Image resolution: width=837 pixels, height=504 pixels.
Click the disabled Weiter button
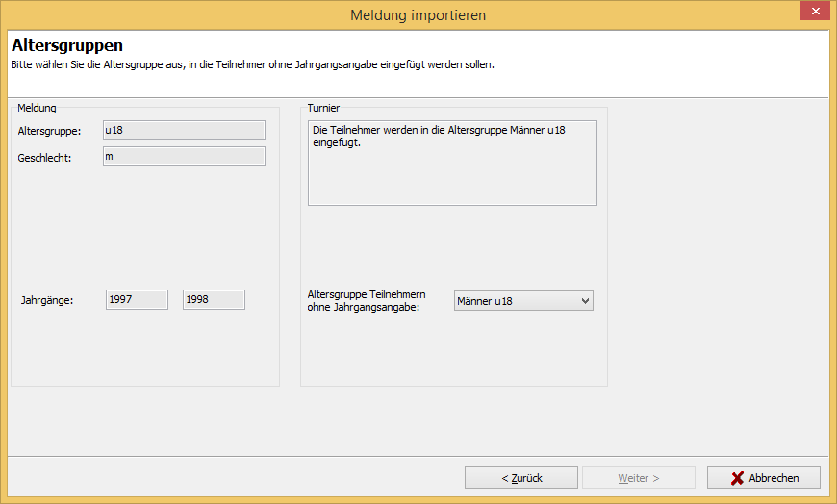pyautogui.click(x=639, y=478)
